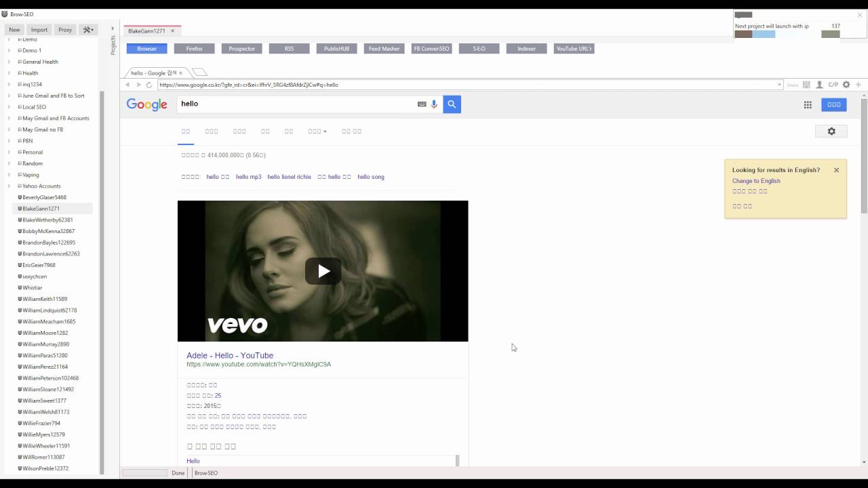The width and height of the screenshot is (868, 488).
Task: Expand the Yahoo Accounts project folder
Action: point(9,186)
